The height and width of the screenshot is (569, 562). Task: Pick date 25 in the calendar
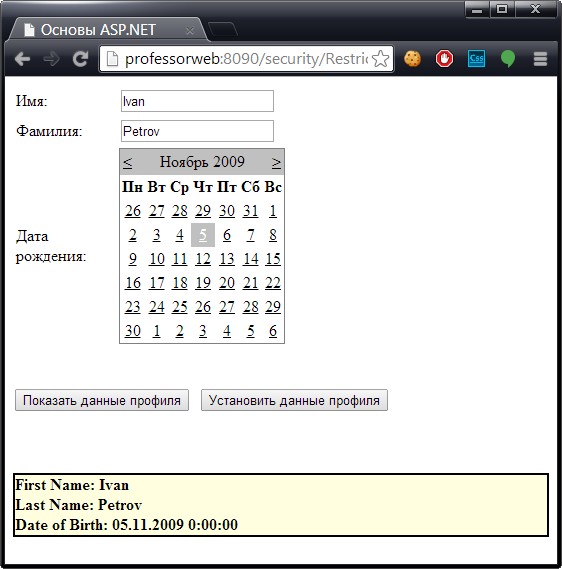pos(180,307)
